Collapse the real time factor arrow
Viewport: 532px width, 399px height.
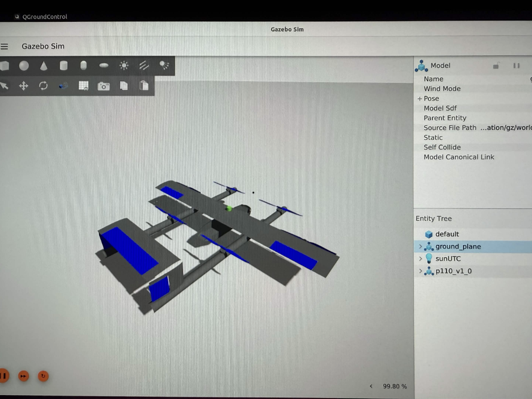coord(371,386)
